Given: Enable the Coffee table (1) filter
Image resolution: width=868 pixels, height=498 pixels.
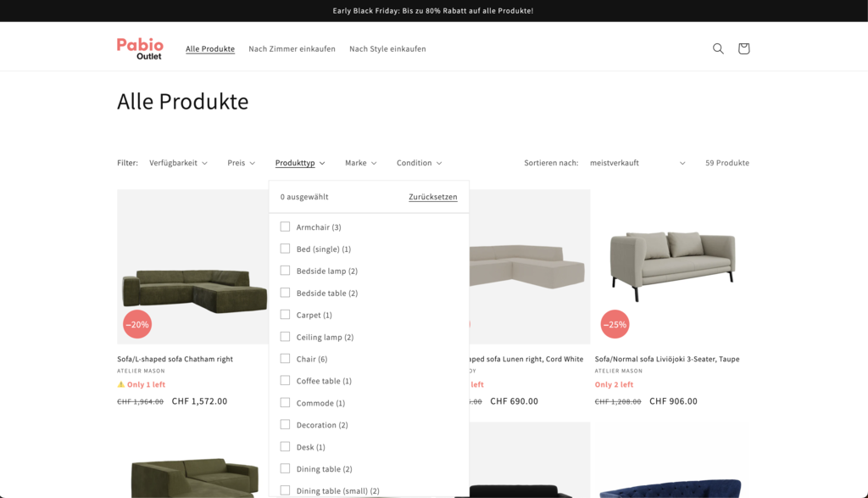Looking at the screenshot, I should [x=285, y=381].
